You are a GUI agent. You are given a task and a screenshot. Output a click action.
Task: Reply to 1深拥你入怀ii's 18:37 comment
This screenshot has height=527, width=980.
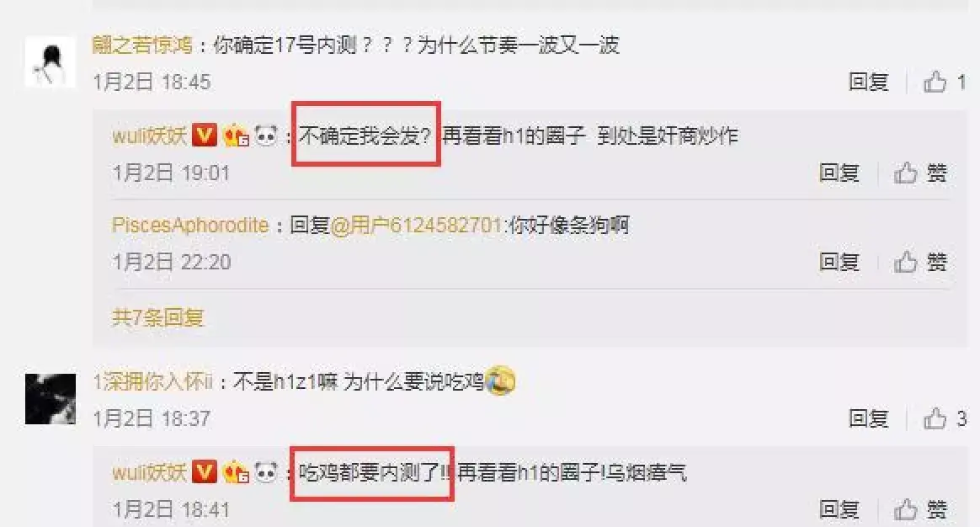click(868, 418)
